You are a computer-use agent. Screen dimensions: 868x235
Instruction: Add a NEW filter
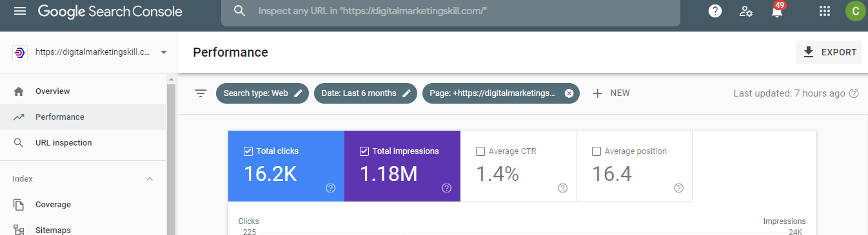pyautogui.click(x=611, y=93)
